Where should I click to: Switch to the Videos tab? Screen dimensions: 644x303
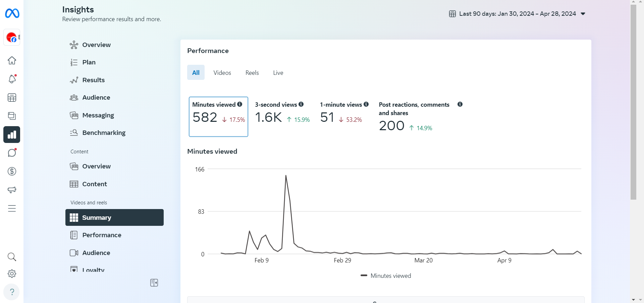point(222,73)
